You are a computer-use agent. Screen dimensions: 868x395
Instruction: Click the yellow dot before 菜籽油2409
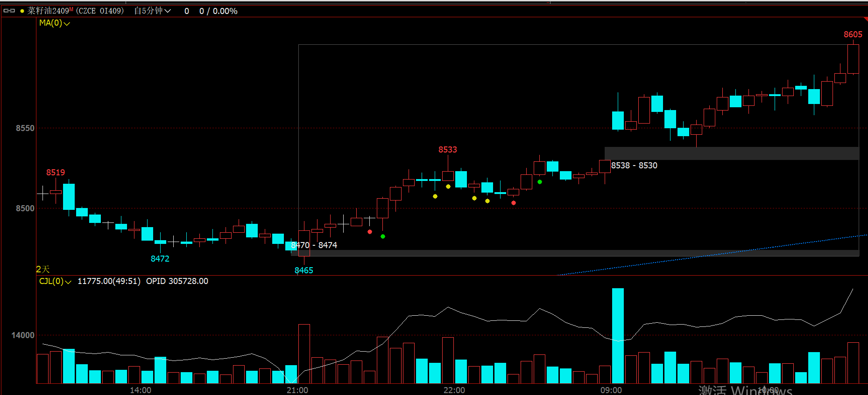pos(22,11)
